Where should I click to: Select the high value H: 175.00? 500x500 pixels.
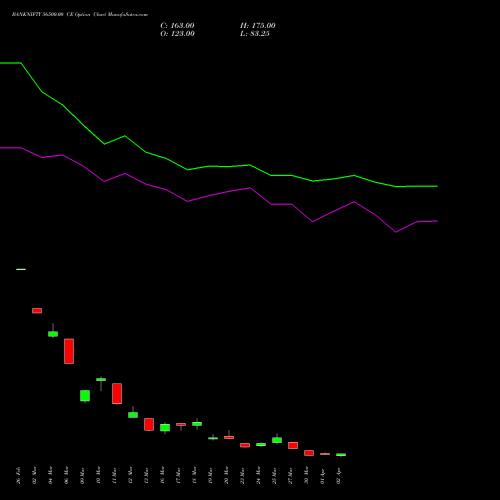click(x=258, y=26)
